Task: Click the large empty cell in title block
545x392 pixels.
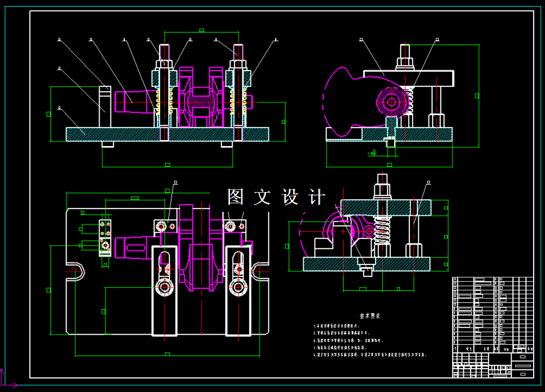Action: coord(500,359)
